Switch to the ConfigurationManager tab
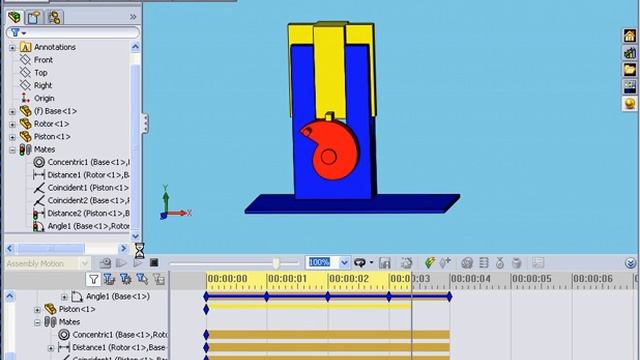The image size is (640, 360). coord(53,17)
